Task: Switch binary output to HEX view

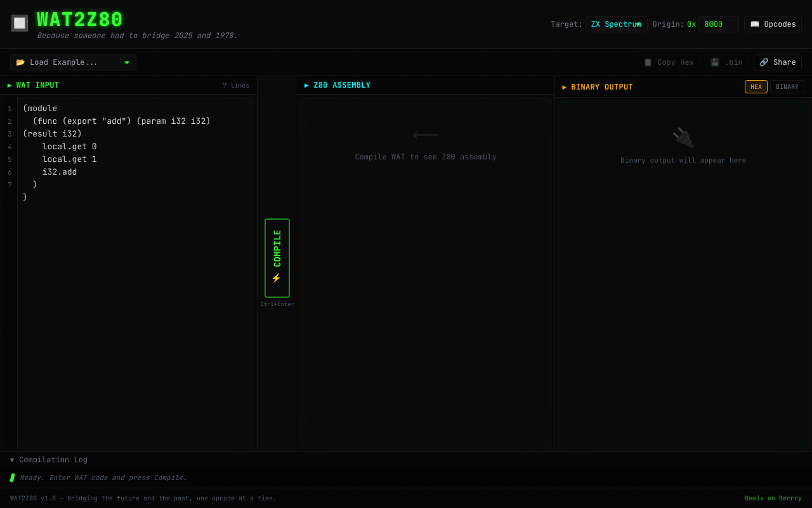Action: pos(756,87)
